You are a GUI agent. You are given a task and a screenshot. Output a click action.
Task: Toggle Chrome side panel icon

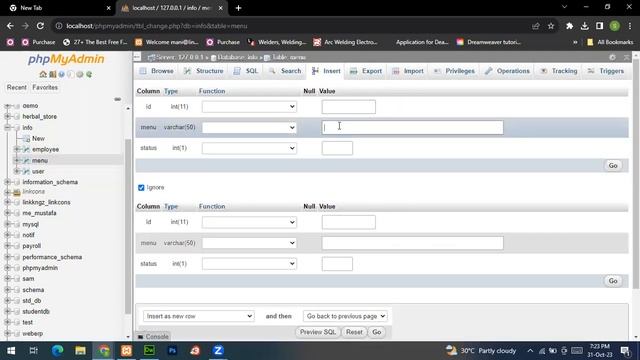click(600, 26)
